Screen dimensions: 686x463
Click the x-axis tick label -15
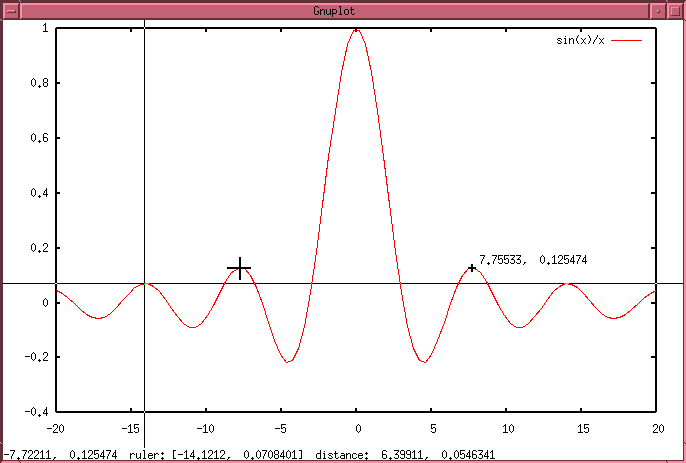(x=131, y=427)
